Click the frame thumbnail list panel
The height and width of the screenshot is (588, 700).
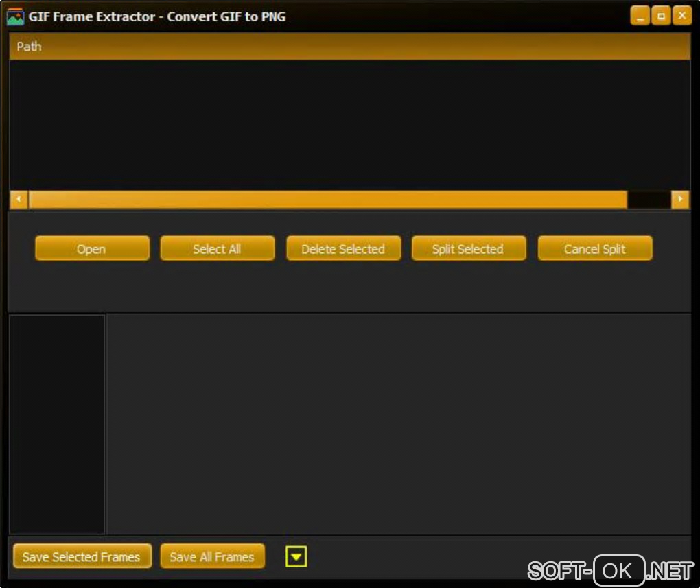(x=57, y=424)
